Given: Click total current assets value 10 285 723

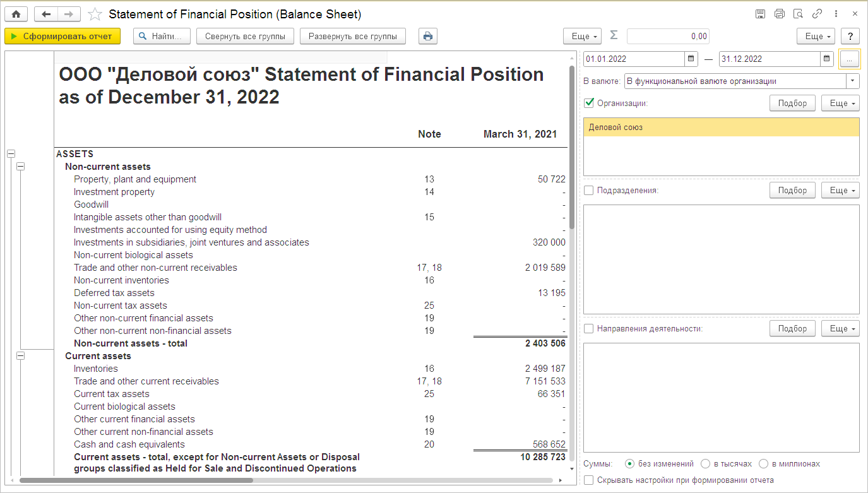Looking at the screenshot, I should pyautogui.click(x=542, y=456).
